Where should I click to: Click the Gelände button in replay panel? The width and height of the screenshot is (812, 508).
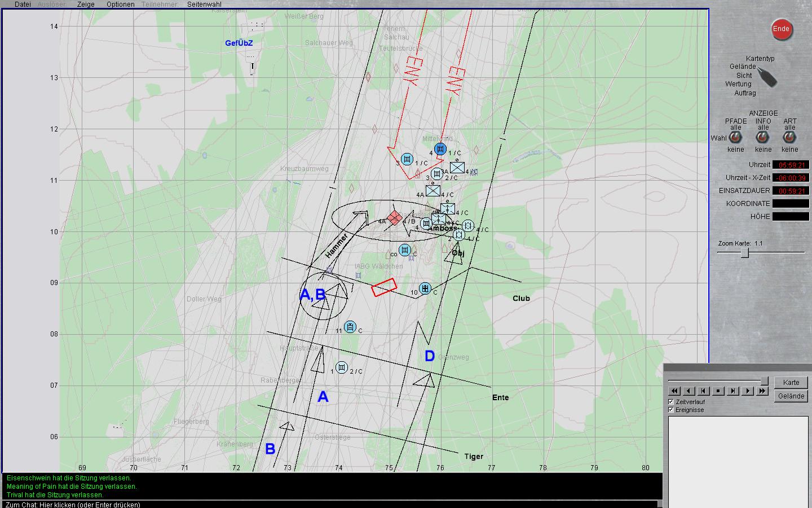pyautogui.click(x=791, y=396)
